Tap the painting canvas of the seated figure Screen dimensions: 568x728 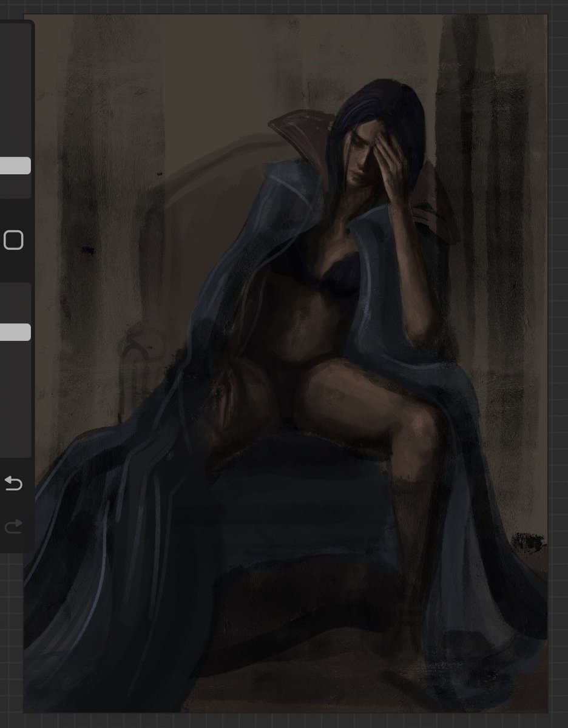pos(286,363)
